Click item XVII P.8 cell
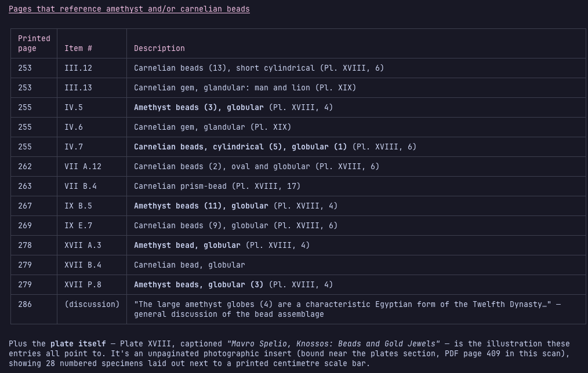The image size is (588, 373). coord(92,284)
